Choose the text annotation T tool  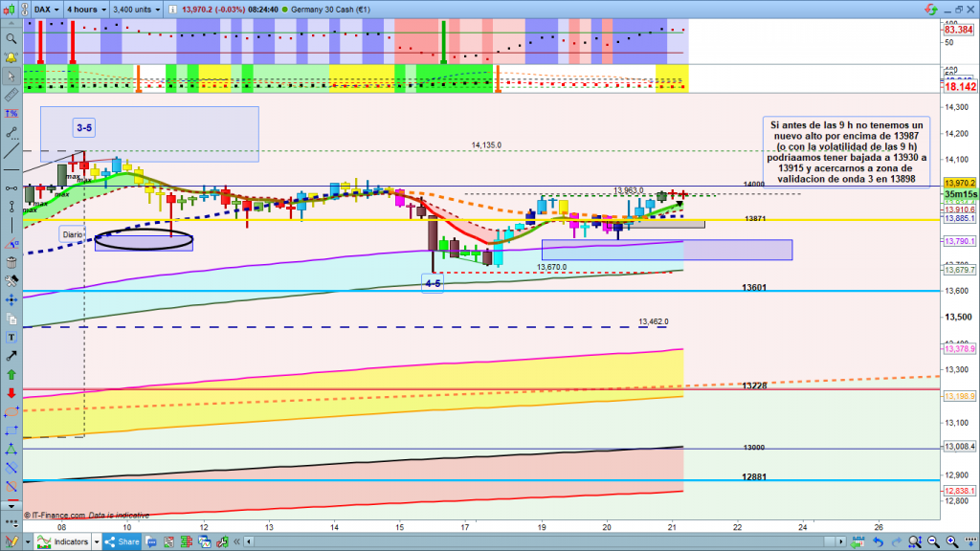coord(11,337)
